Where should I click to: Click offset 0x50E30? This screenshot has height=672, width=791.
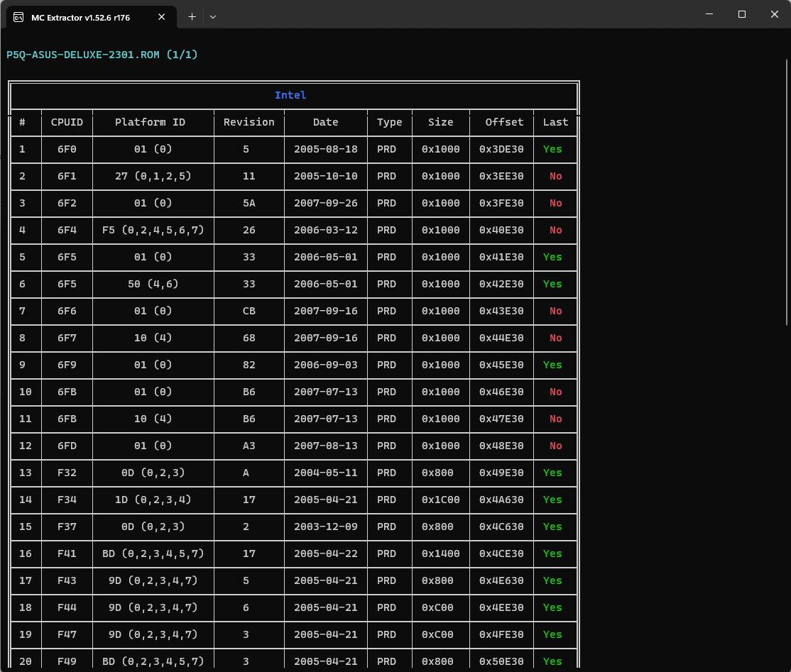[x=501, y=661]
